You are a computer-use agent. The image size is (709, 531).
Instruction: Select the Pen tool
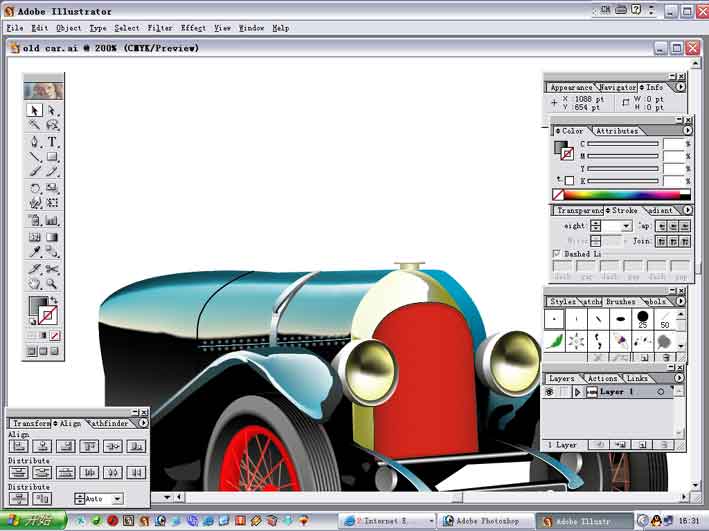pyautogui.click(x=35, y=142)
